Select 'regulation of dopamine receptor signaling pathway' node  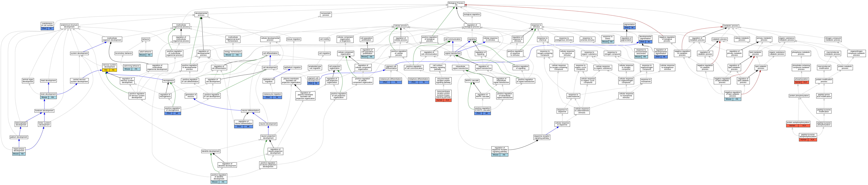[500, 151]
